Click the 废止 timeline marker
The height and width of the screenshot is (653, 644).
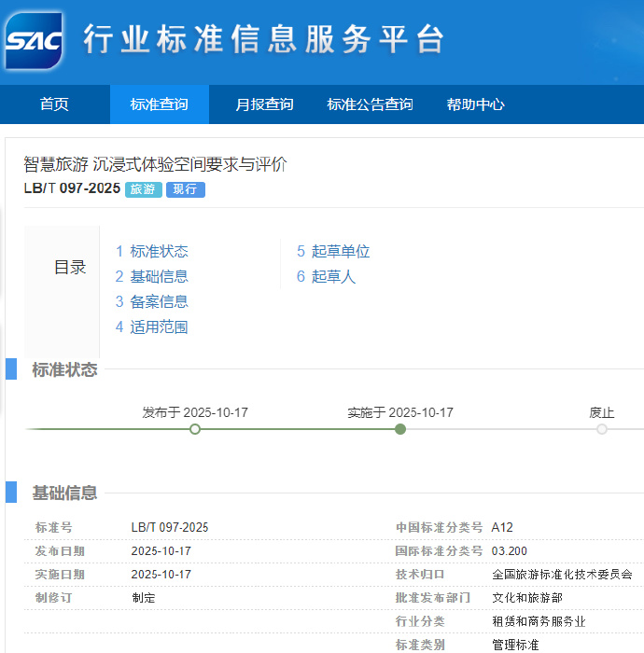pos(602,429)
